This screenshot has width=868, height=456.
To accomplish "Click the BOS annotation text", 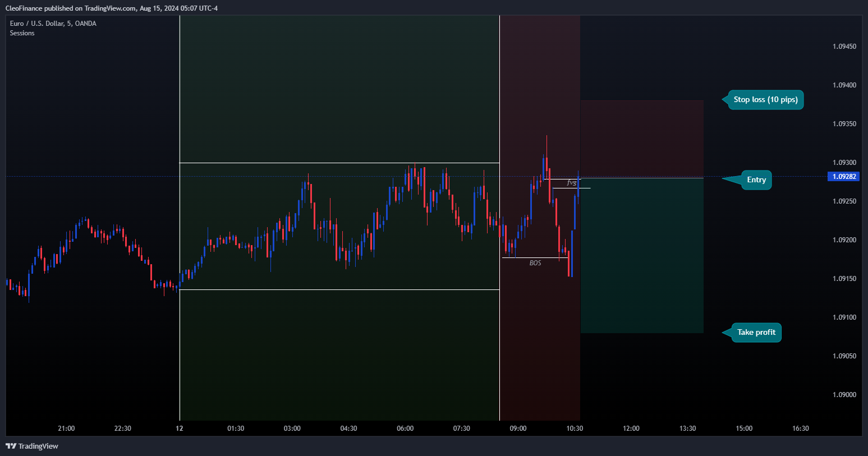I will (x=535, y=263).
